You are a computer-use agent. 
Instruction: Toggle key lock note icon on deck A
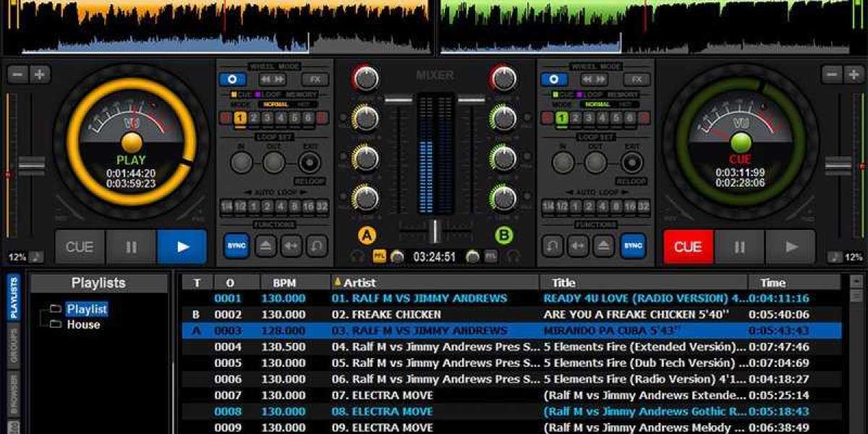tap(37, 257)
